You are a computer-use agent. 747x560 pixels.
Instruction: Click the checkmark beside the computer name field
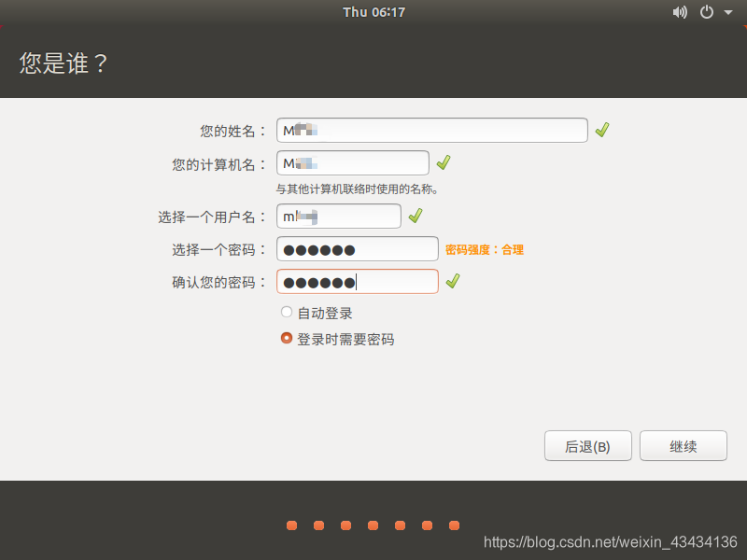click(x=444, y=162)
